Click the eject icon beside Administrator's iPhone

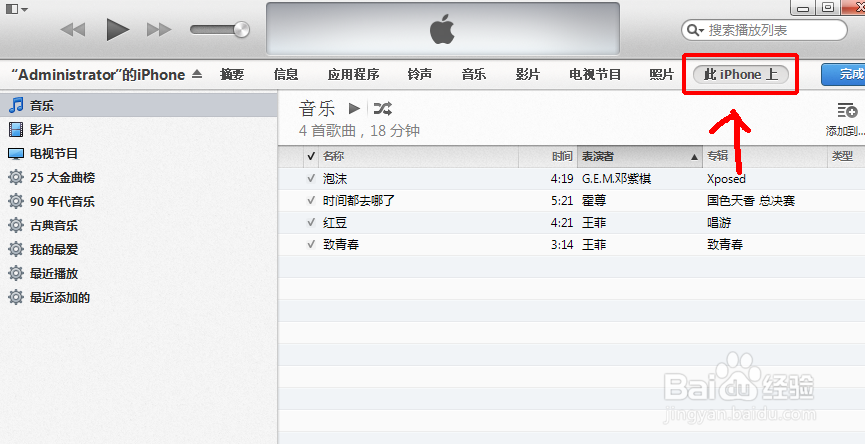[x=197, y=74]
